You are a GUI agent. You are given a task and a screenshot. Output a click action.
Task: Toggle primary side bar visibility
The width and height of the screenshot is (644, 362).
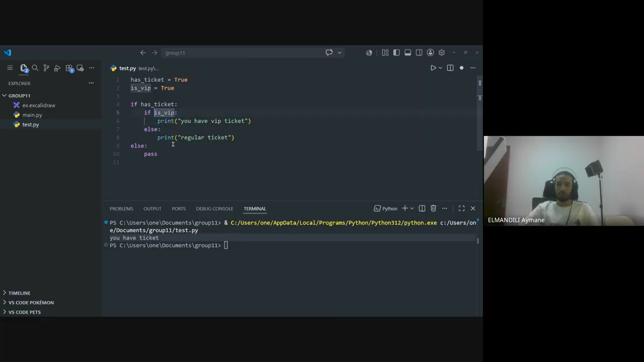tap(396, 53)
